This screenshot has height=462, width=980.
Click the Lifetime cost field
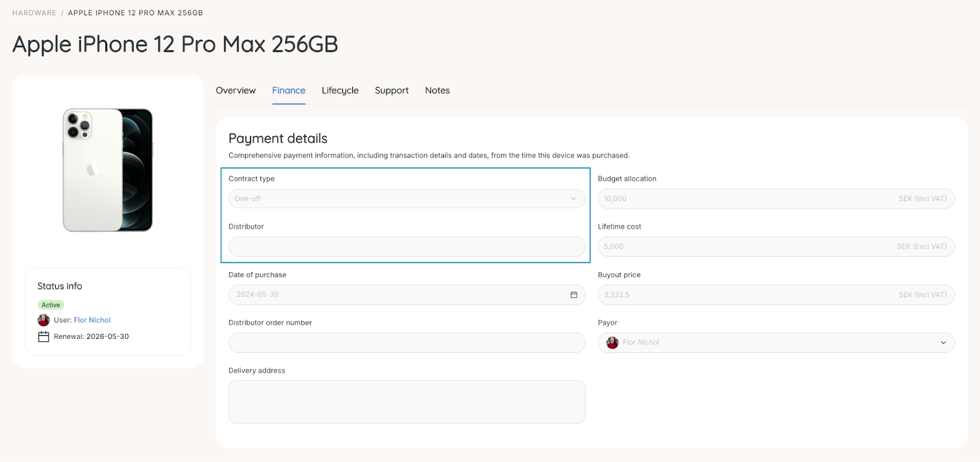click(x=776, y=246)
